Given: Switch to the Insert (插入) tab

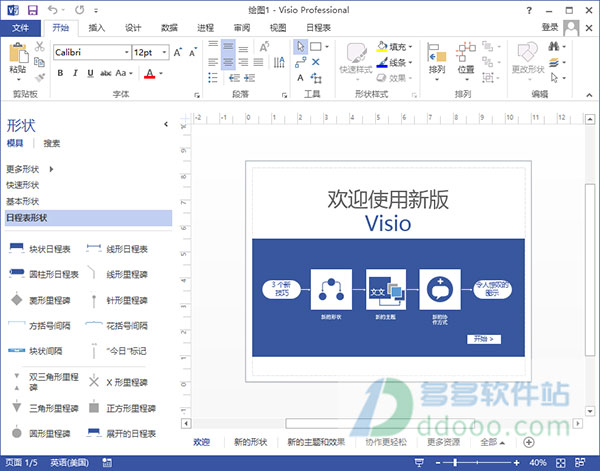Looking at the screenshot, I should pyautogui.click(x=96, y=28).
